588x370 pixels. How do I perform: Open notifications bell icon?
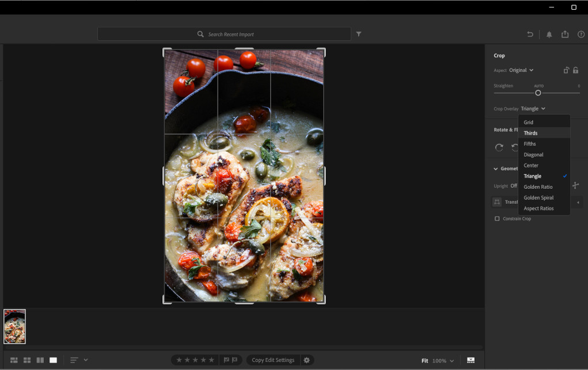(x=549, y=35)
